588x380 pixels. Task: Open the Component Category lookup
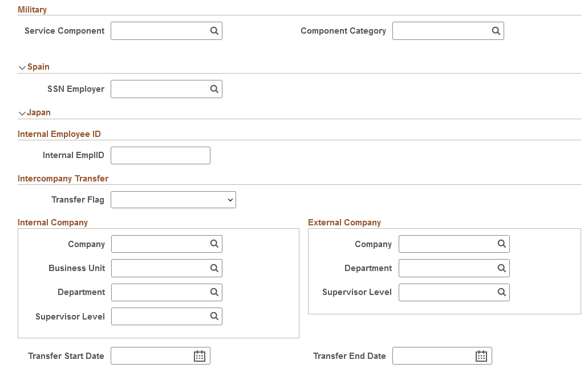coord(496,31)
